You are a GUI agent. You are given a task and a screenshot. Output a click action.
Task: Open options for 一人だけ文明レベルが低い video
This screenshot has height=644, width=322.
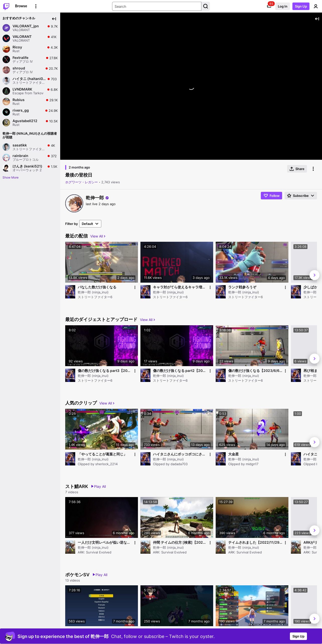tap(135, 543)
